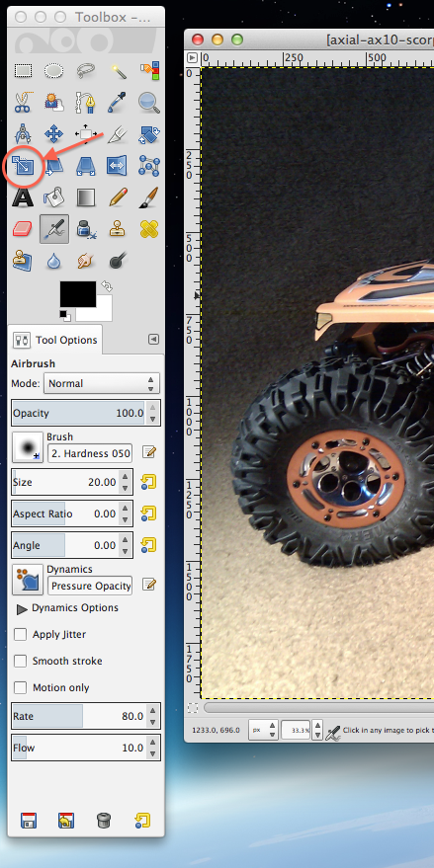The image size is (434, 868).
Task: Switch to the Tool Options tab
Action: 55,340
